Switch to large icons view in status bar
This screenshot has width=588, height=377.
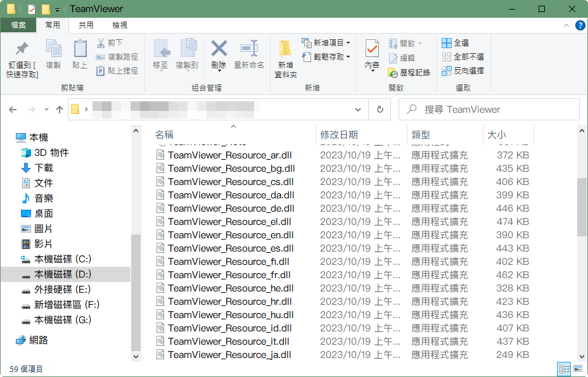point(578,369)
